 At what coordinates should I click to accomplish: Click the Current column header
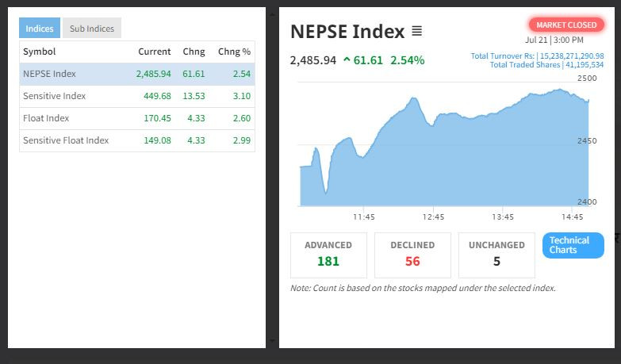pyautogui.click(x=155, y=52)
